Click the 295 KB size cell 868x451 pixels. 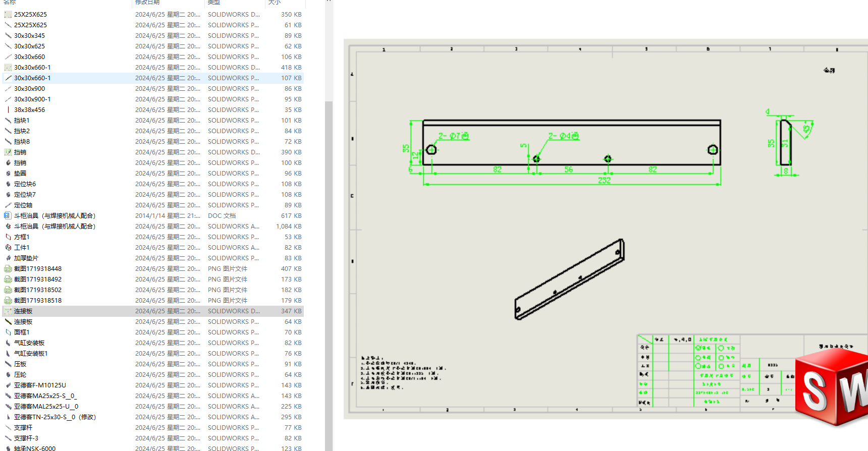291,417
